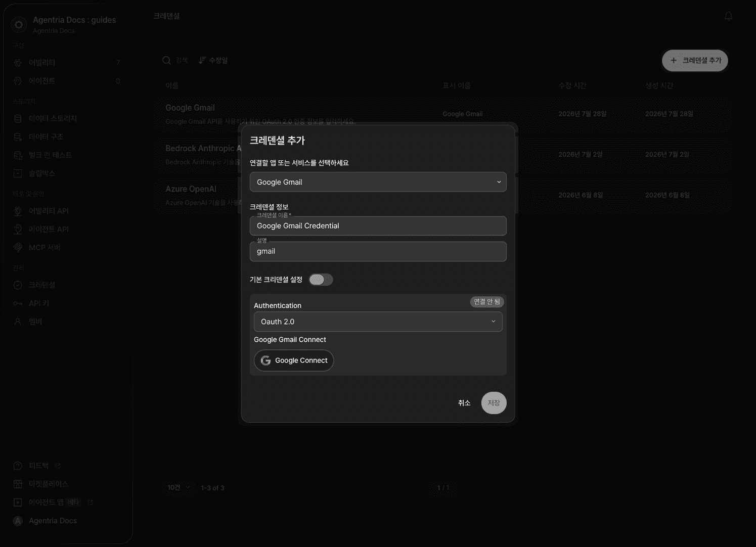
Task: Click the Google Gmail row name in the table
Action: [190, 108]
